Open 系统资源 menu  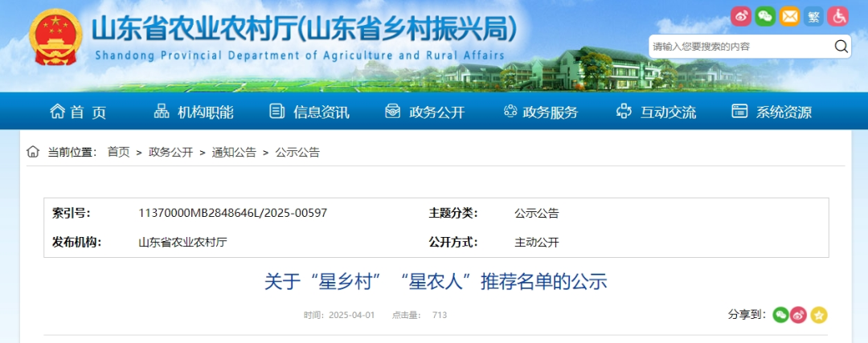784,112
